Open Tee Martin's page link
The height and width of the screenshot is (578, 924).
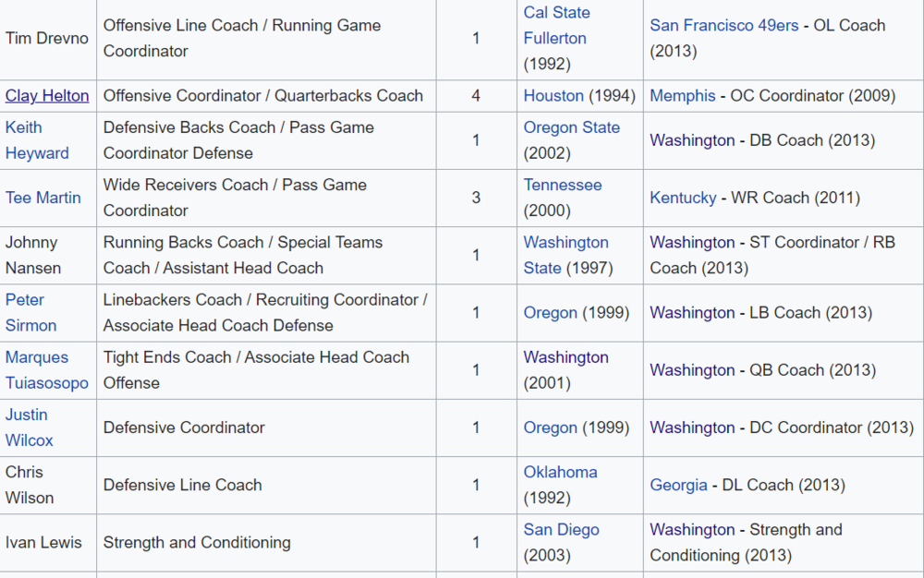pyautogui.click(x=43, y=198)
